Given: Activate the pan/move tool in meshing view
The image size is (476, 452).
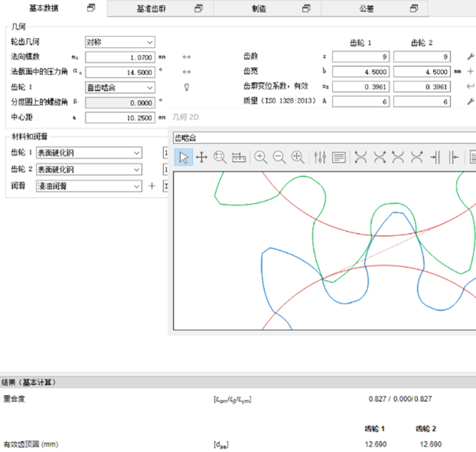Looking at the screenshot, I should pyautogui.click(x=201, y=157).
